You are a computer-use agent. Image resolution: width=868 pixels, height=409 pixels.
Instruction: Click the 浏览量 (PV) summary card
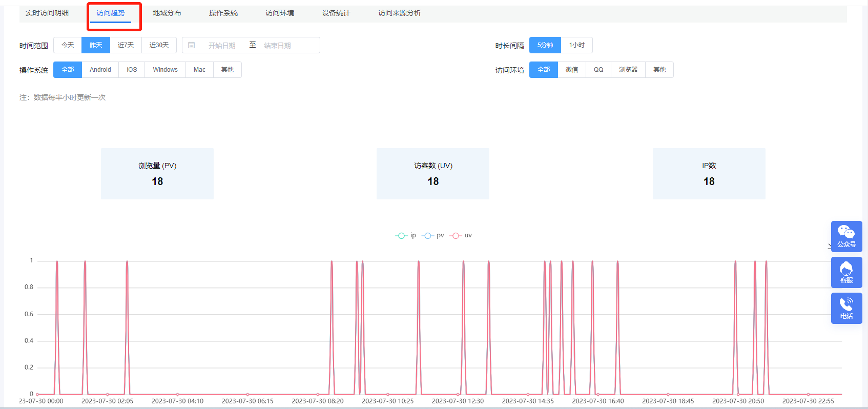click(x=157, y=174)
